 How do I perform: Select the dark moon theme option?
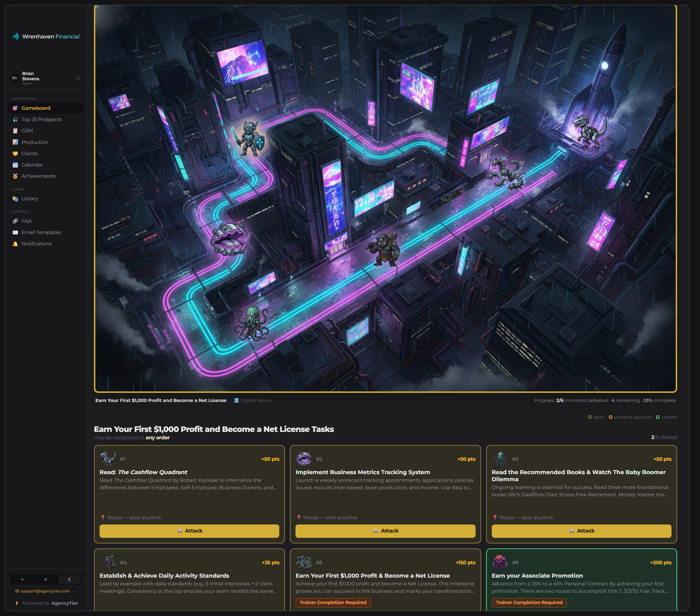pyautogui.click(x=69, y=579)
